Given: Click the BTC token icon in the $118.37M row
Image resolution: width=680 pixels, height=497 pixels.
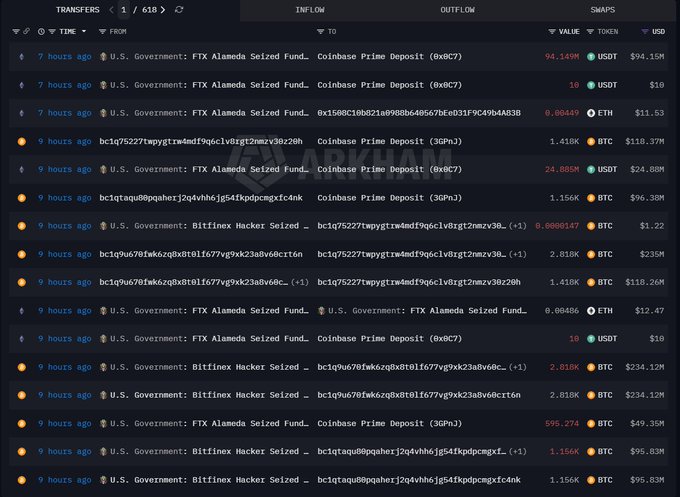Looking at the screenshot, I should point(591,141).
